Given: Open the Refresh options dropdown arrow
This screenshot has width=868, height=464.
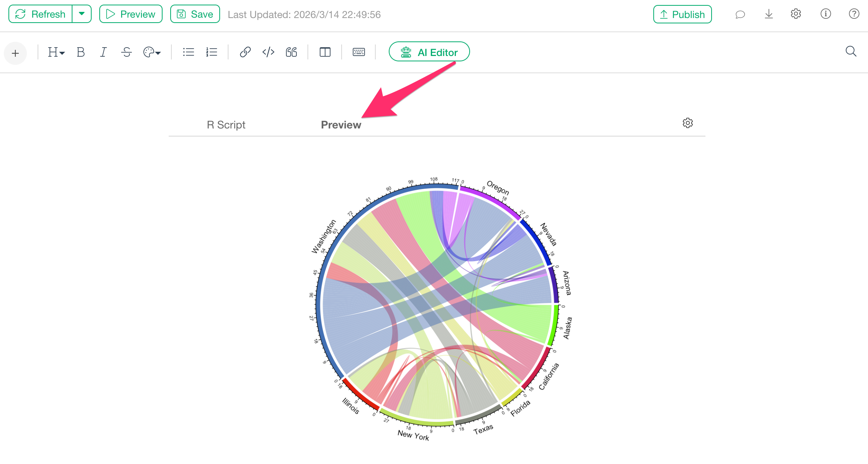Looking at the screenshot, I should pyautogui.click(x=82, y=14).
